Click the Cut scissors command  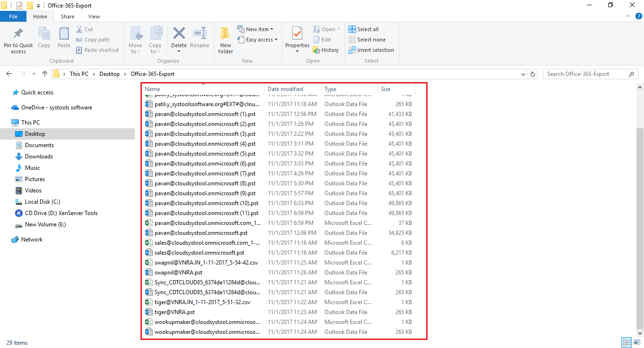[x=85, y=29]
